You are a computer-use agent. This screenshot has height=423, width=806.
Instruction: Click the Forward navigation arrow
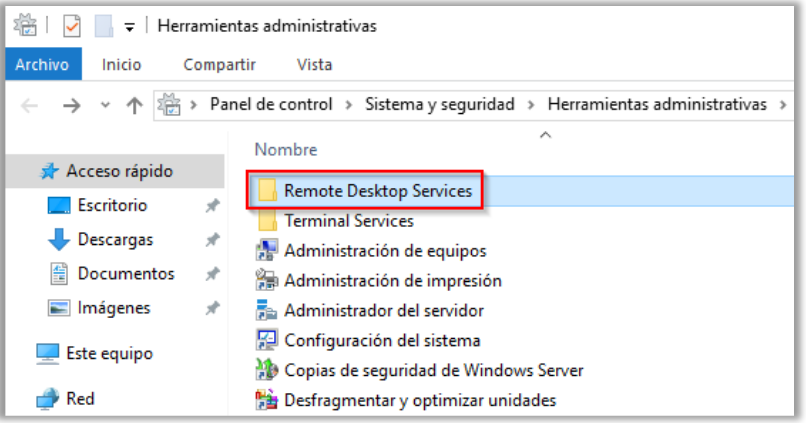point(71,105)
